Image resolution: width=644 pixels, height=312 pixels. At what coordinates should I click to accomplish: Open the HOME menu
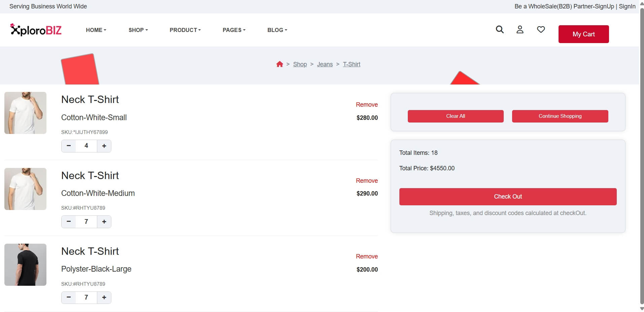click(x=96, y=30)
